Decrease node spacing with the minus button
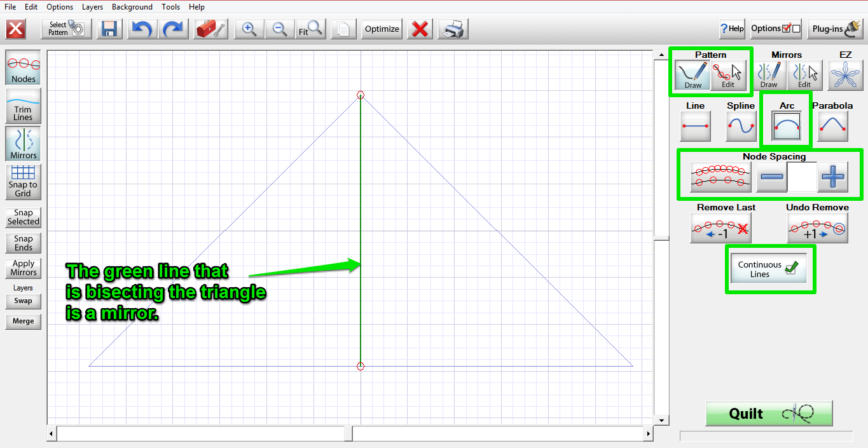 coord(771,177)
